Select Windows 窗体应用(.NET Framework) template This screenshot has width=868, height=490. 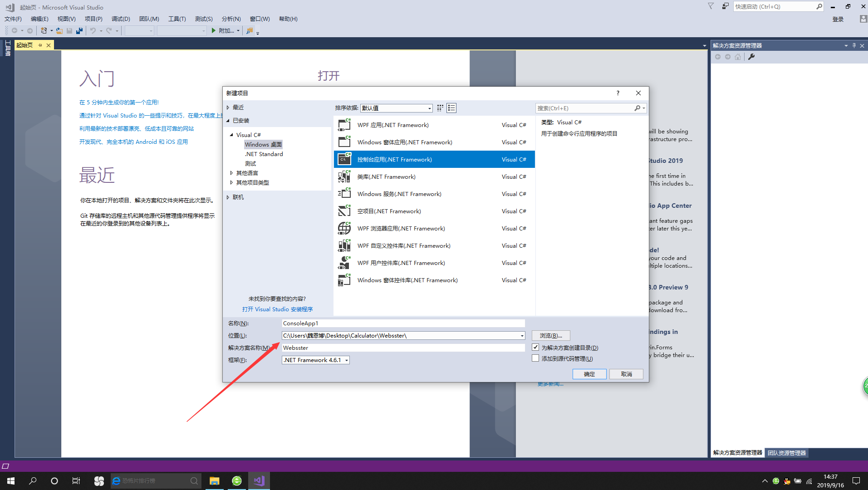[434, 142]
